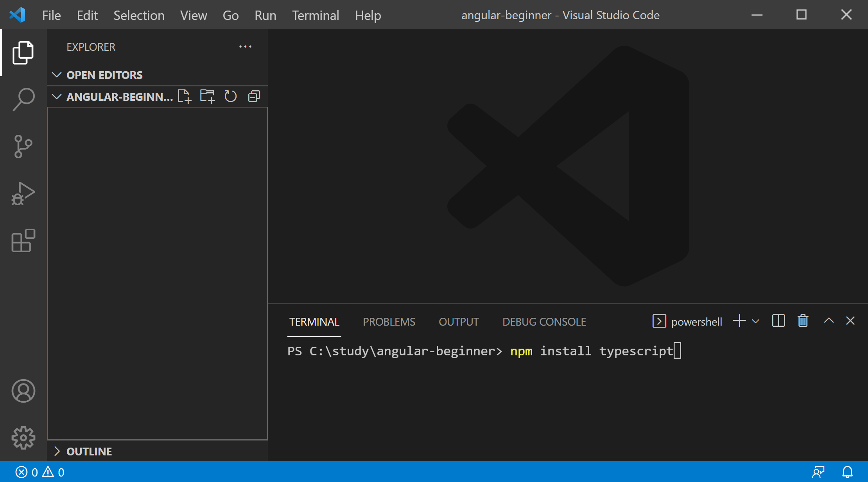868x482 pixels.
Task: Switch to the PROBLEMS tab
Action: click(x=389, y=322)
